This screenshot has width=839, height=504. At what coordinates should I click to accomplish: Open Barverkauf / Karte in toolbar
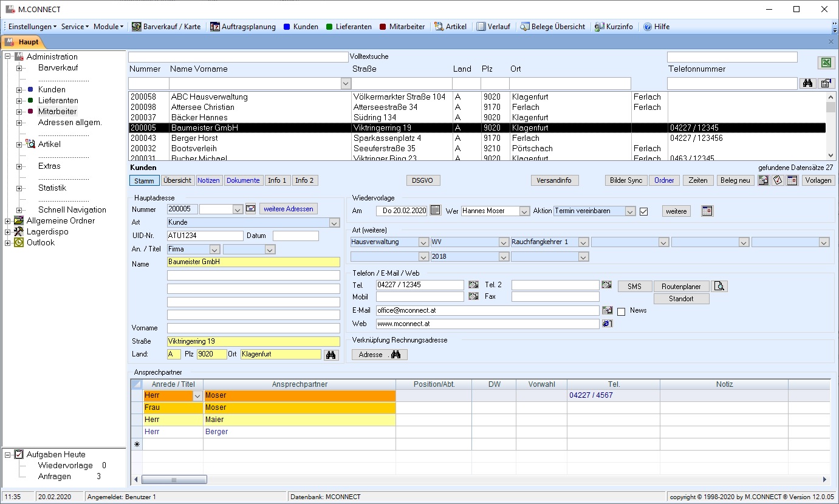click(x=166, y=27)
